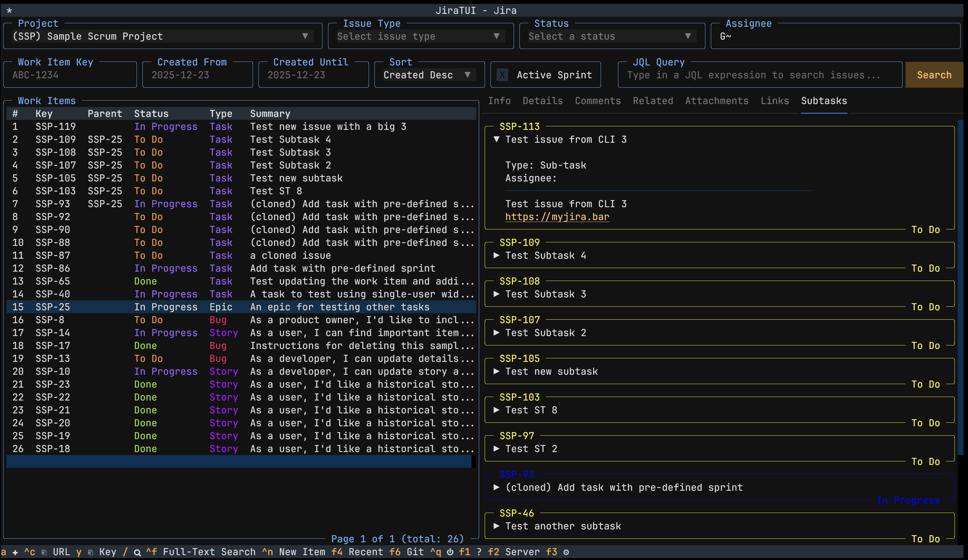968x560 pixels.
Task: Switch to the Related tab
Action: click(653, 101)
